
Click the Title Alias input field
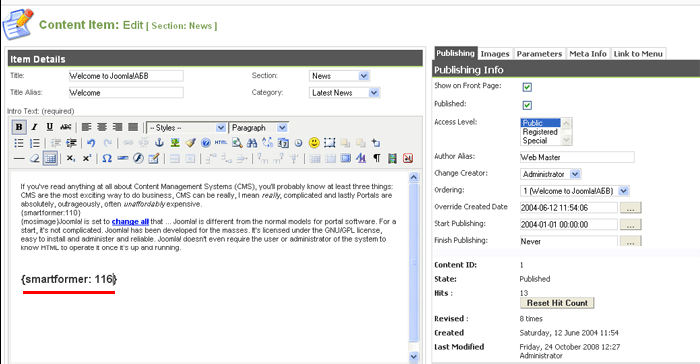126,93
